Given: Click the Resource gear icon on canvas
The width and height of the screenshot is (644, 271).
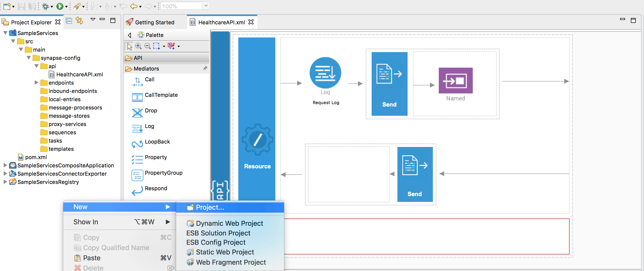Looking at the screenshot, I should point(257,140).
